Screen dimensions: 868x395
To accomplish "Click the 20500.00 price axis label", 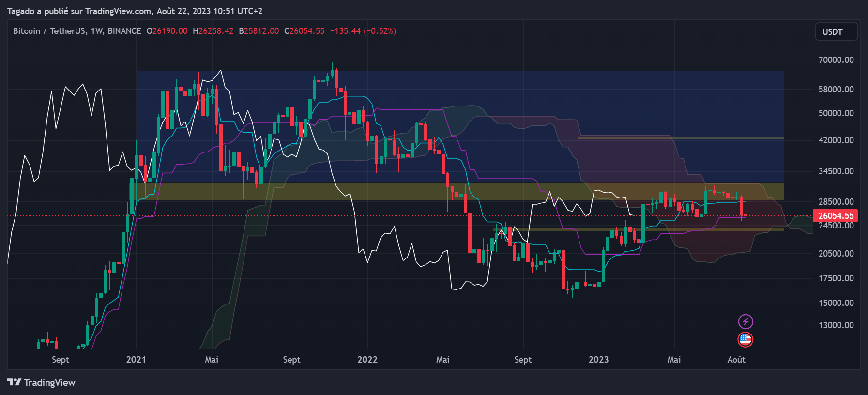I will pos(836,254).
